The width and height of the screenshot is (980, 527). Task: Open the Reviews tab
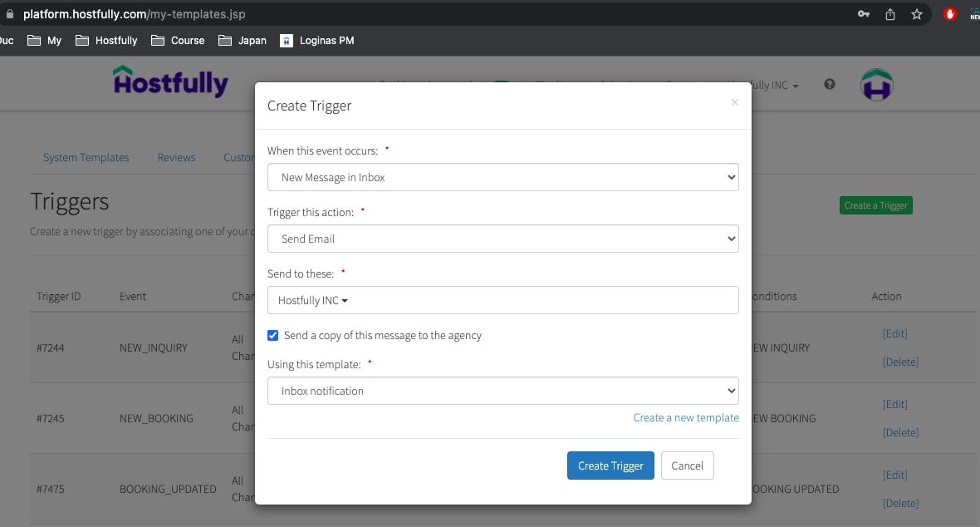pyautogui.click(x=176, y=157)
